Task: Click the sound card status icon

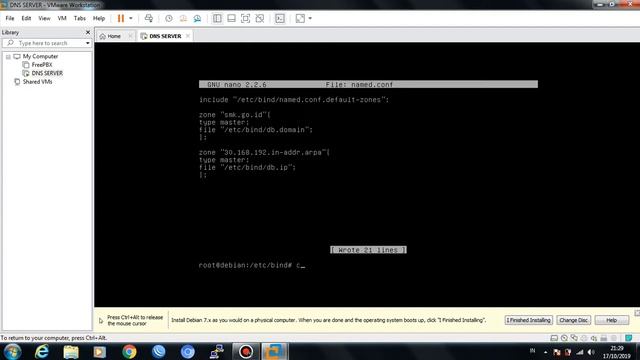Action: (594, 338)
